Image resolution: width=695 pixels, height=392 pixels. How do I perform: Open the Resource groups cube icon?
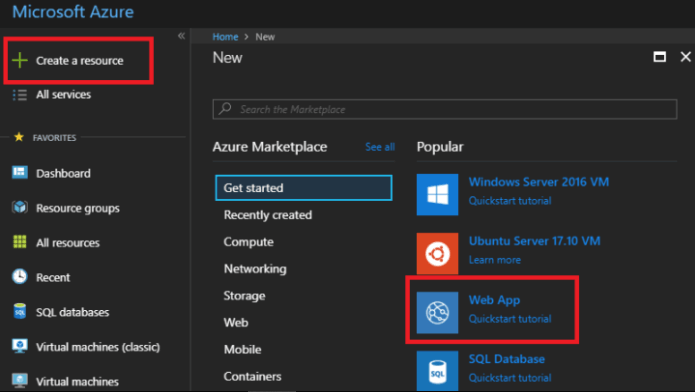[x=20, y=207]
